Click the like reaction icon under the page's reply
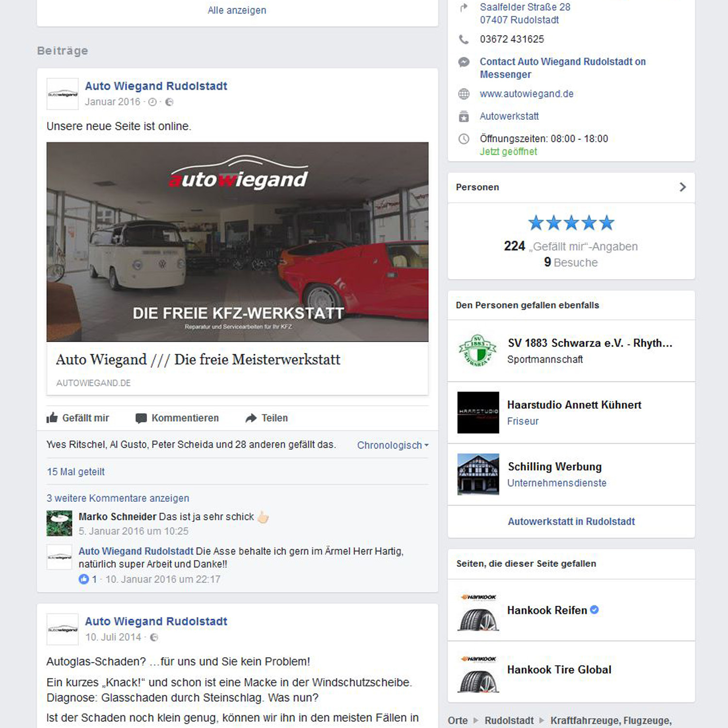This screenshot has width=728, height=728. click(84, 579)
